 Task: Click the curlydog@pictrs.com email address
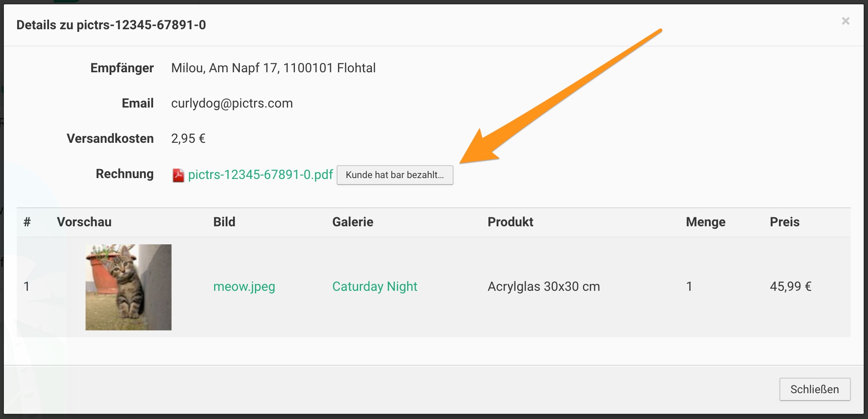(232, 103)
